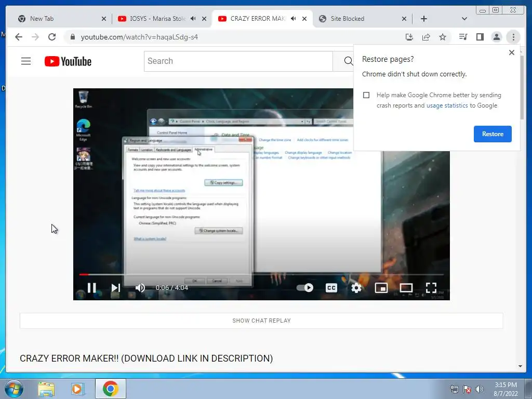Close the Site Blocked tab
This screenshot has height=399, width=532.
point(404,19)
